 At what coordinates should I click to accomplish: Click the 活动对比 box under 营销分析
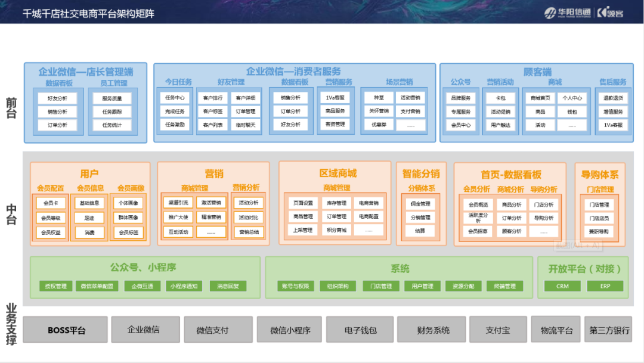pos(249,217)
